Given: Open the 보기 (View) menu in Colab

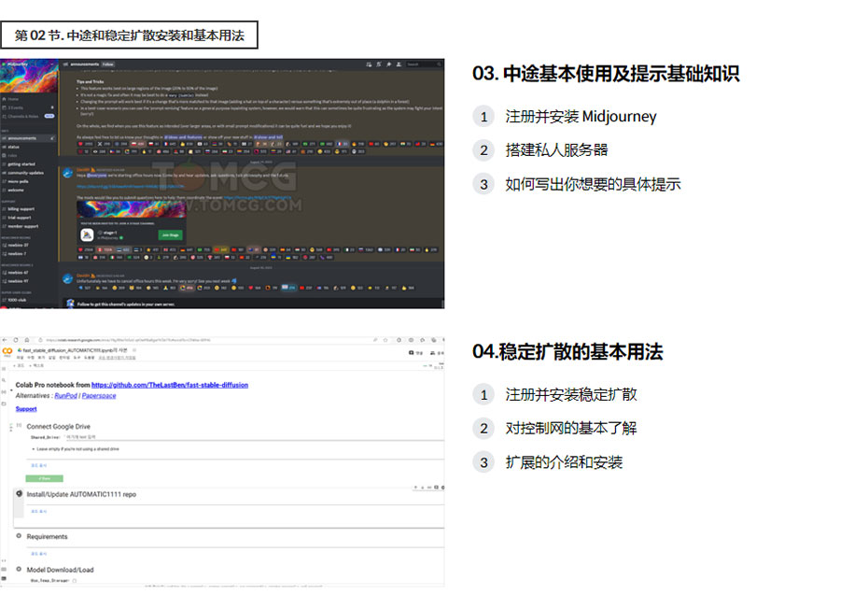Looking at the screenshot, I should (x=41, y=358).
